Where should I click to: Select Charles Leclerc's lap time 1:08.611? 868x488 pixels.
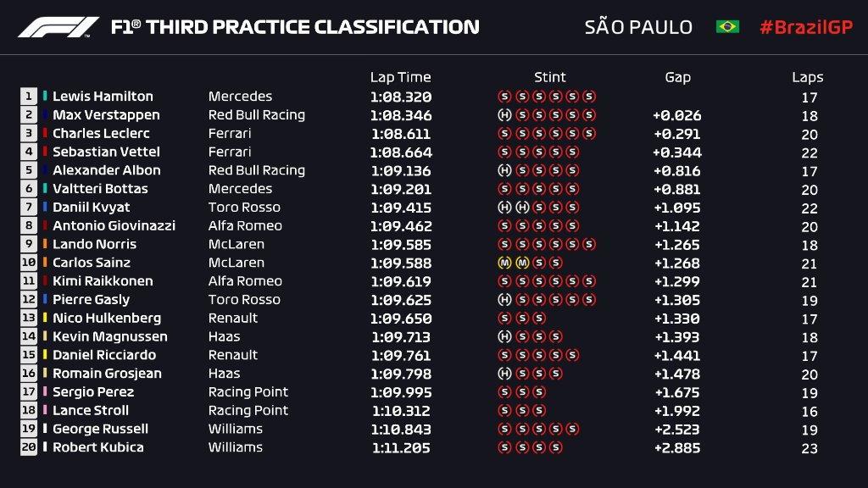coord(400,134)
